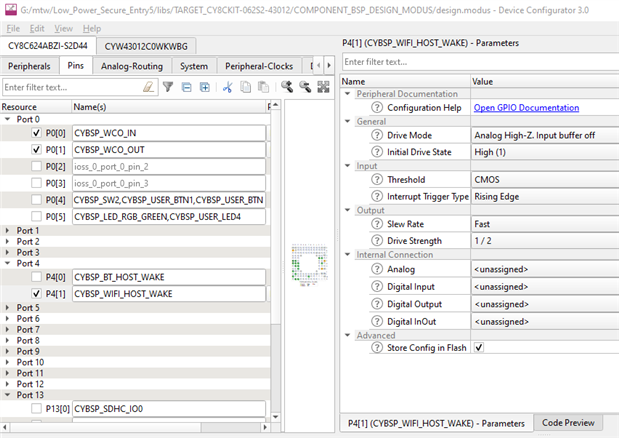Collapse the Internal Connection section
Image resolution: width=619 pixels, height=438 pixels.
(347, 254)
